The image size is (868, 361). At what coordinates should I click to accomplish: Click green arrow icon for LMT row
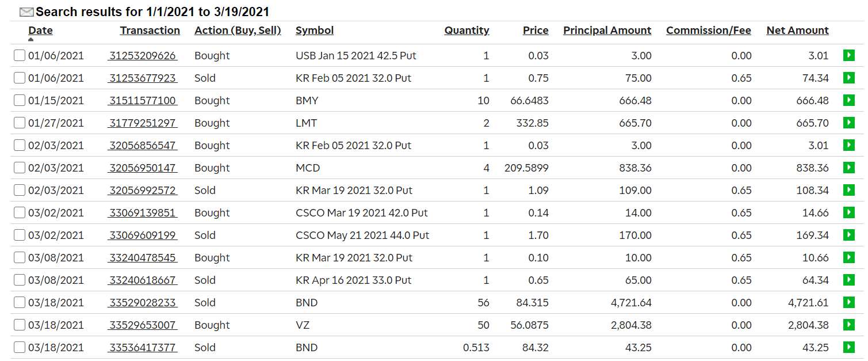point(848,123)
